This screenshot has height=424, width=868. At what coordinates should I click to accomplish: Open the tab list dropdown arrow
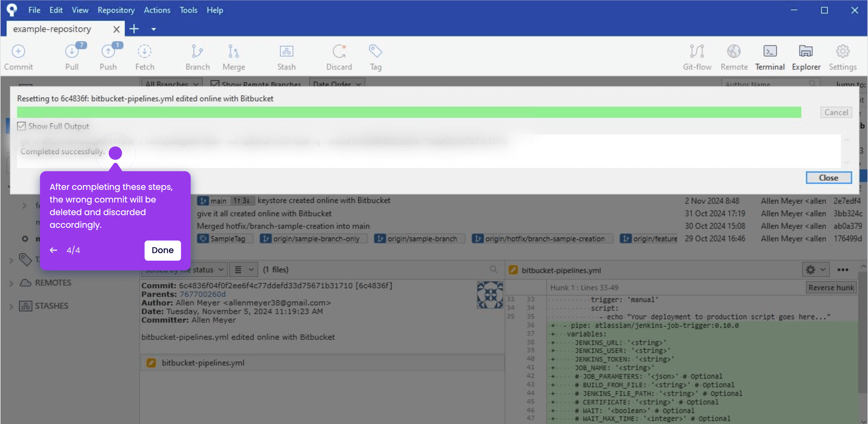pyautogui.click(x=154, y=29)
